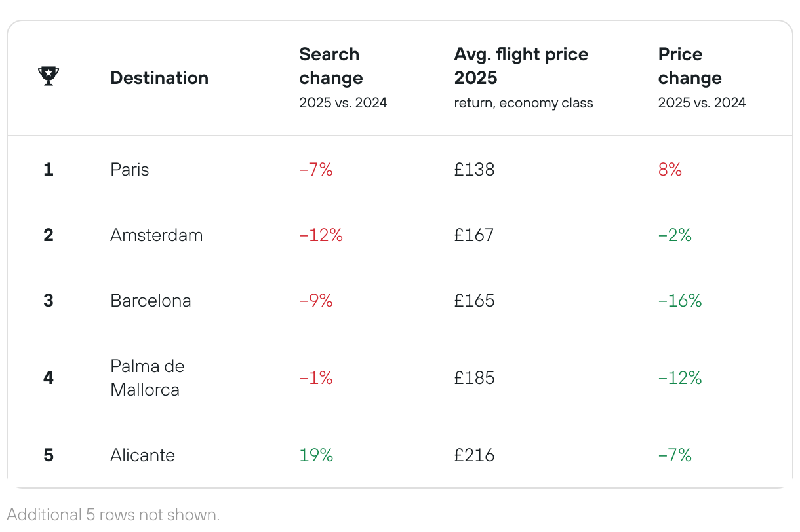Click the 8% price change for Paris

click(x=670, y=170)
